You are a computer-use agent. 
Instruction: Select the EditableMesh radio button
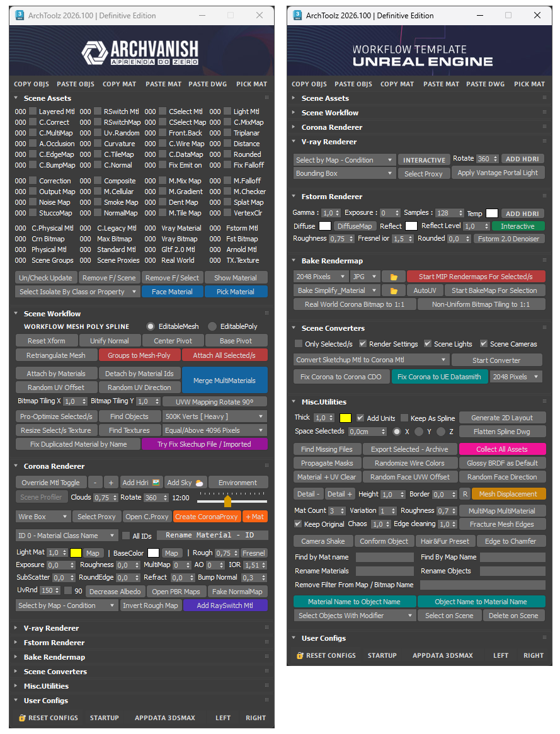150,326
